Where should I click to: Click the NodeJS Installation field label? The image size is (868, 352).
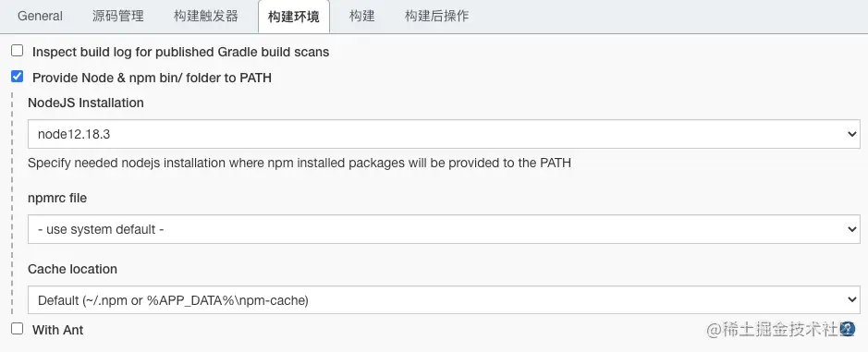point(86,103)
